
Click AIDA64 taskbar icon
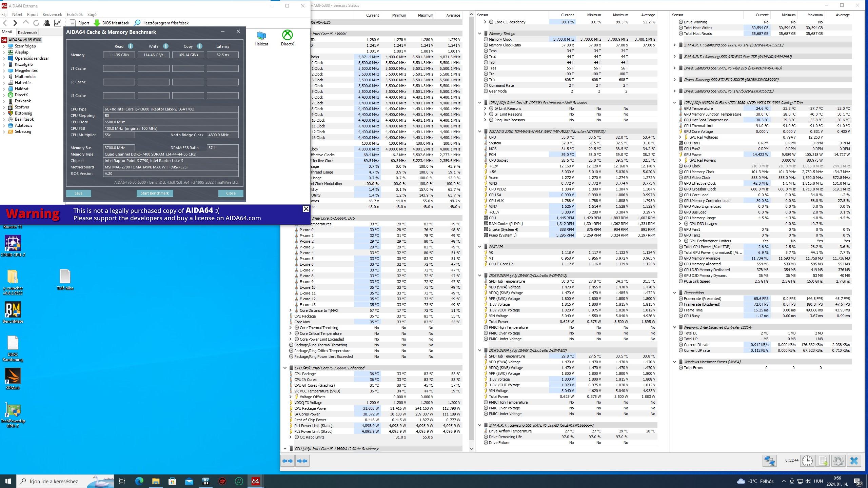pos(255,481)
